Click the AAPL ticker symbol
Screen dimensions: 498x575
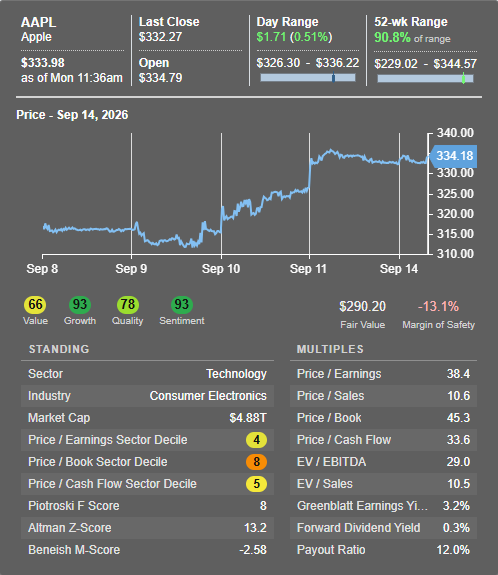pos(39,22)
